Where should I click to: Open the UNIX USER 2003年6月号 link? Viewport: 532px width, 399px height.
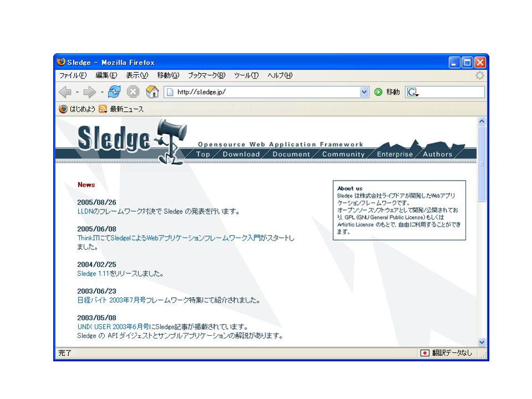coord(113,327)
